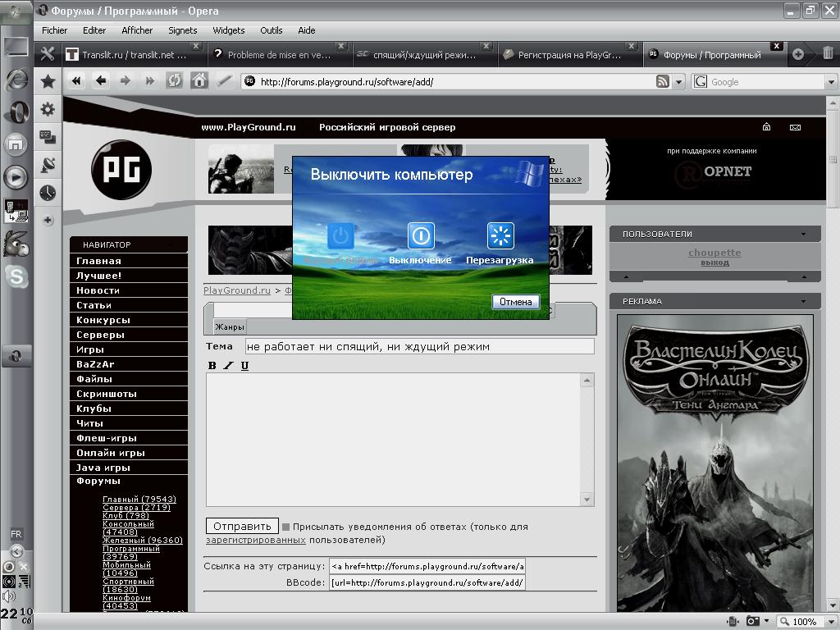Switch to the Probleme de mise en ve... tab

tap(280, 55)
